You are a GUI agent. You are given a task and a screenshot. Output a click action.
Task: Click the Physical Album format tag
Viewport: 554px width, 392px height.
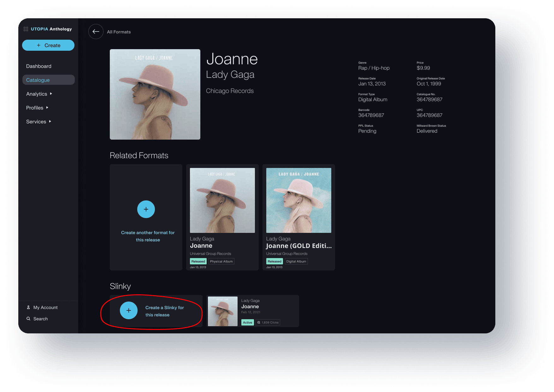(x=221, y=261)
